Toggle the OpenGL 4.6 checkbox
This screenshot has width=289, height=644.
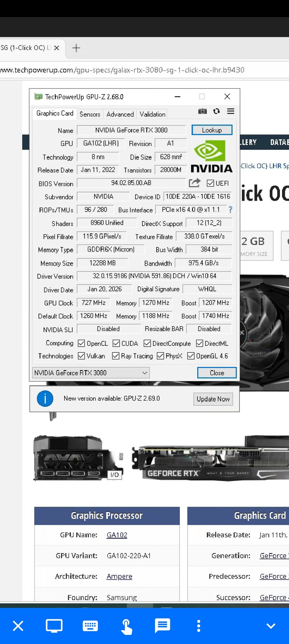(x=191, y=356)
